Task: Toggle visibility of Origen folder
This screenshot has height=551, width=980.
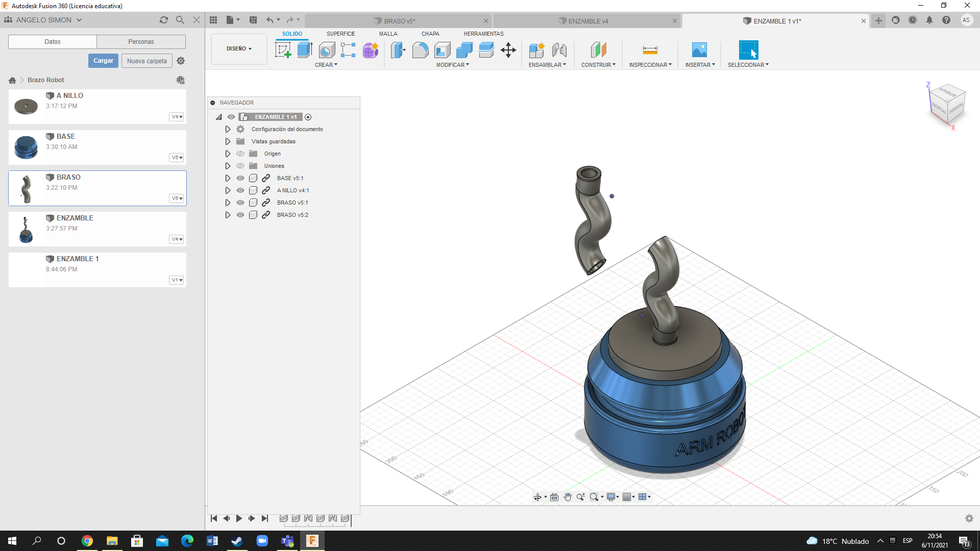Action: point(240,154)
